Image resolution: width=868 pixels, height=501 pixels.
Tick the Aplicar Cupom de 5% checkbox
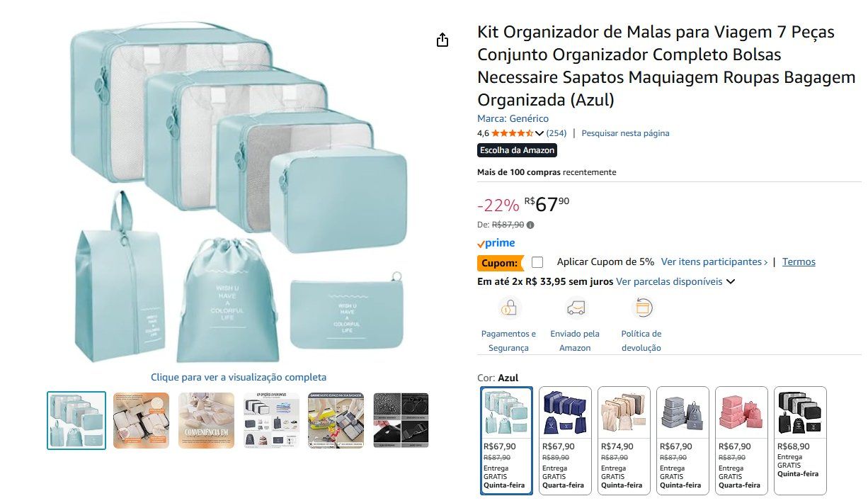pyautogui.click(x=537, y=262)
